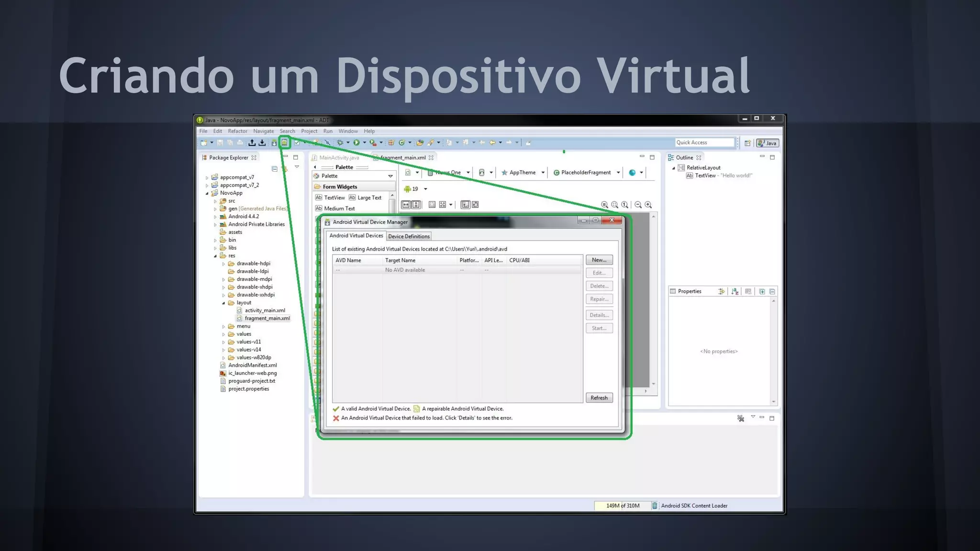
Task: Click the Import download arrow toolbar icon
Action: (x=262, y=143)
